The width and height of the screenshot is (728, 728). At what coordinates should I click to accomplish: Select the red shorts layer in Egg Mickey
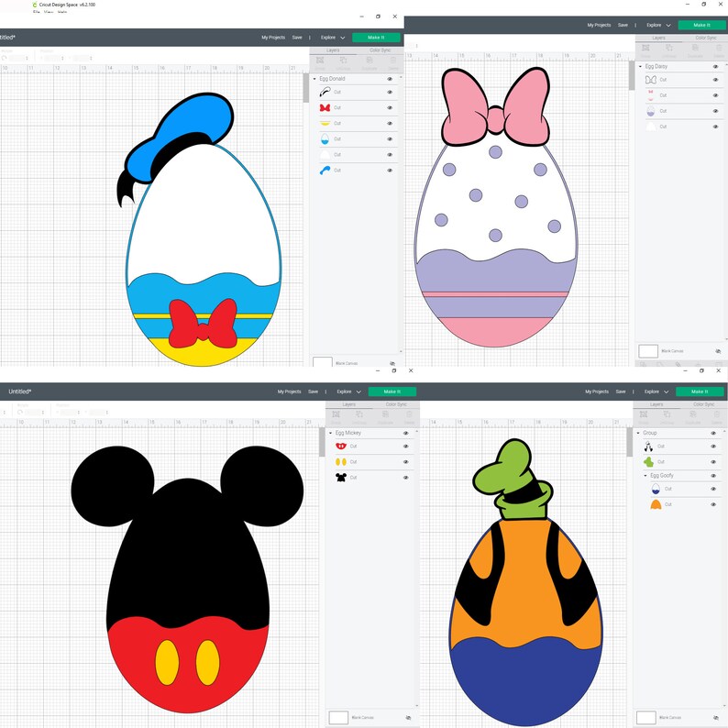tap(341, 447)
